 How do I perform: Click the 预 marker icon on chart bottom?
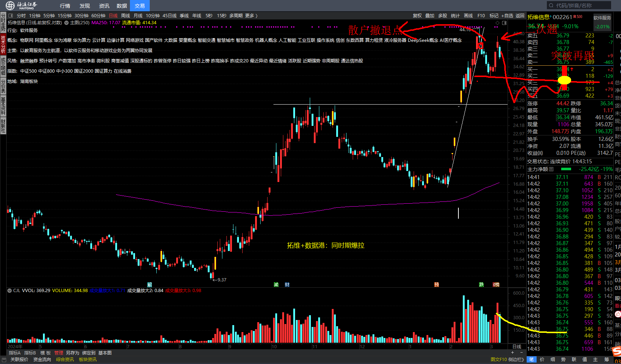[x=436, y=285]
